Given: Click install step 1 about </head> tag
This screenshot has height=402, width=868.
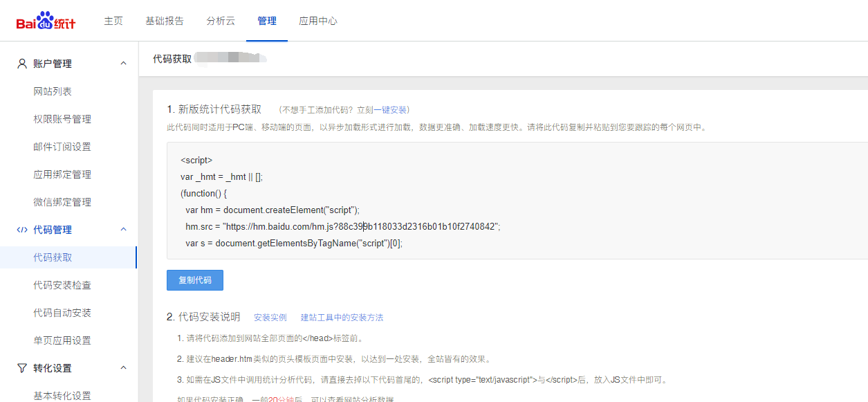Looking at the screenshot, I should point(270,338).
